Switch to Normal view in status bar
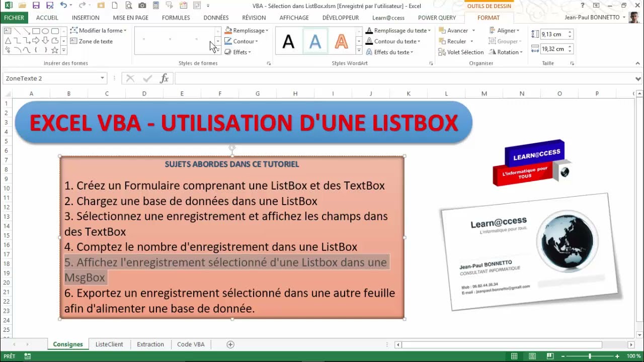 pyautogui.click(x=514, y=356)
